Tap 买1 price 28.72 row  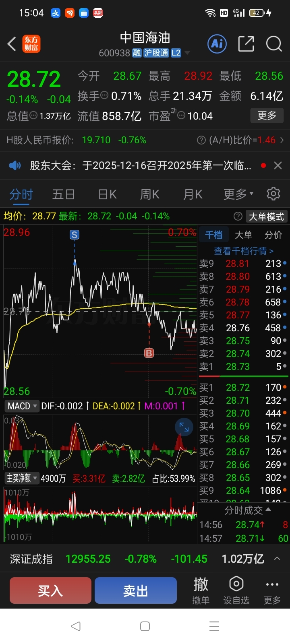(243, 388)
